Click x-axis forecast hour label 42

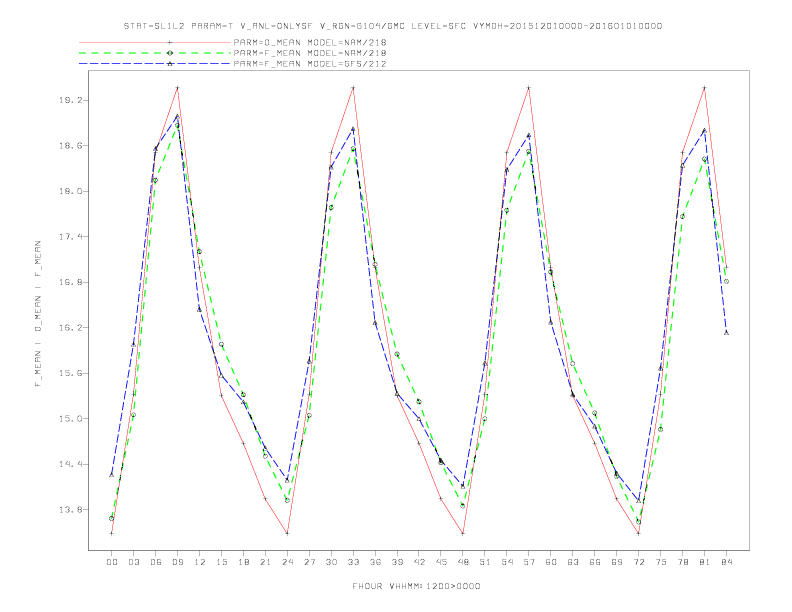(419, 562)
